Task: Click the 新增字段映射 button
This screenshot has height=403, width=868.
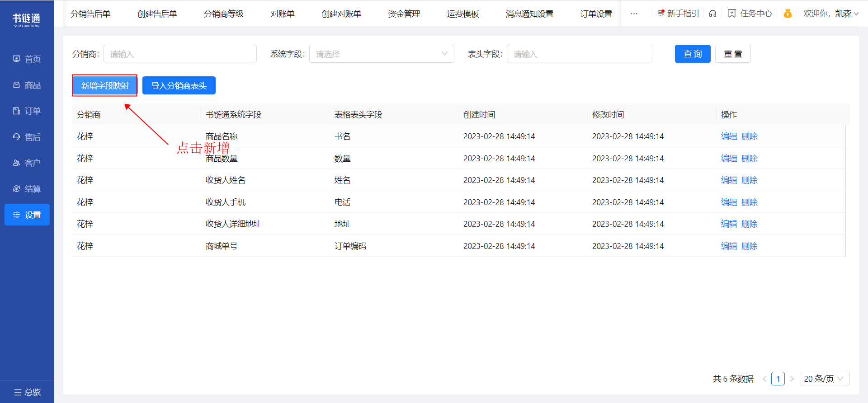Action: point(105,85)
